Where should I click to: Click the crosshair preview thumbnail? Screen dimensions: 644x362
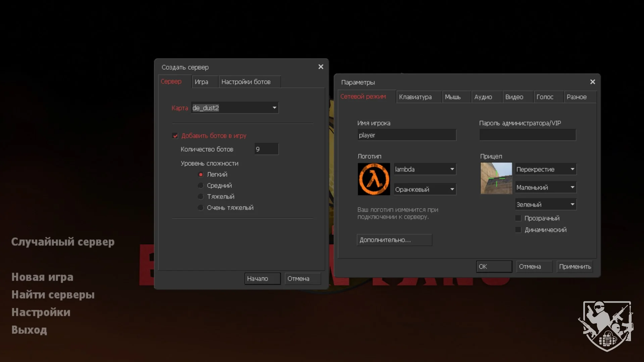click(x=496, y=178)
